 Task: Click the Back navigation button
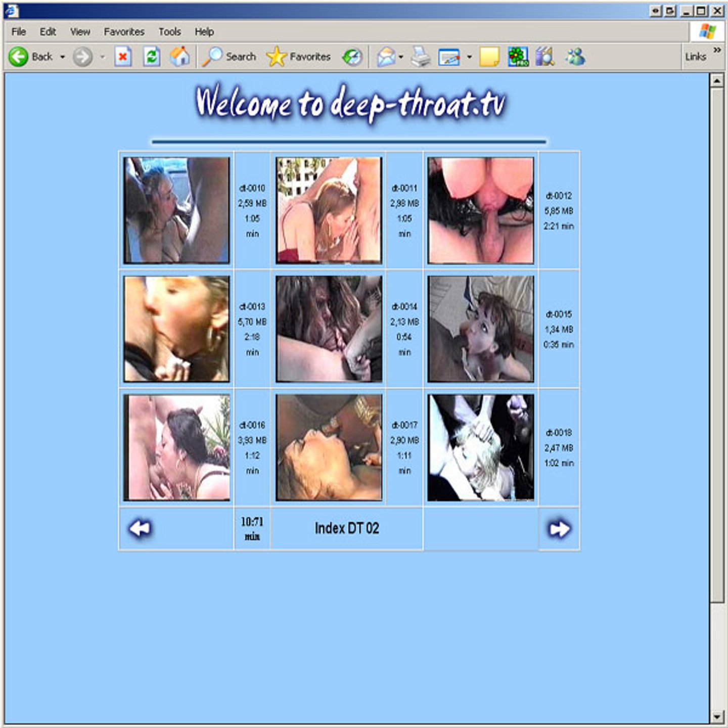point(30,57)
